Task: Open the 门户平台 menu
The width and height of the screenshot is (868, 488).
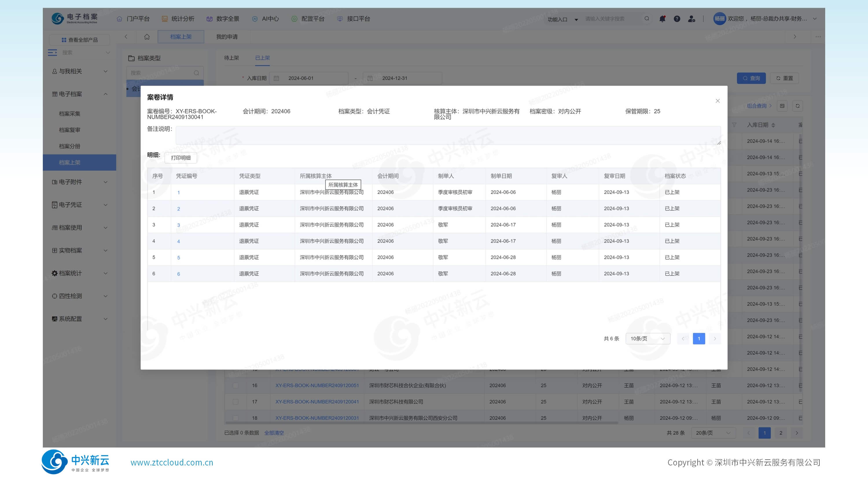Action: click(x=133, y=19)
